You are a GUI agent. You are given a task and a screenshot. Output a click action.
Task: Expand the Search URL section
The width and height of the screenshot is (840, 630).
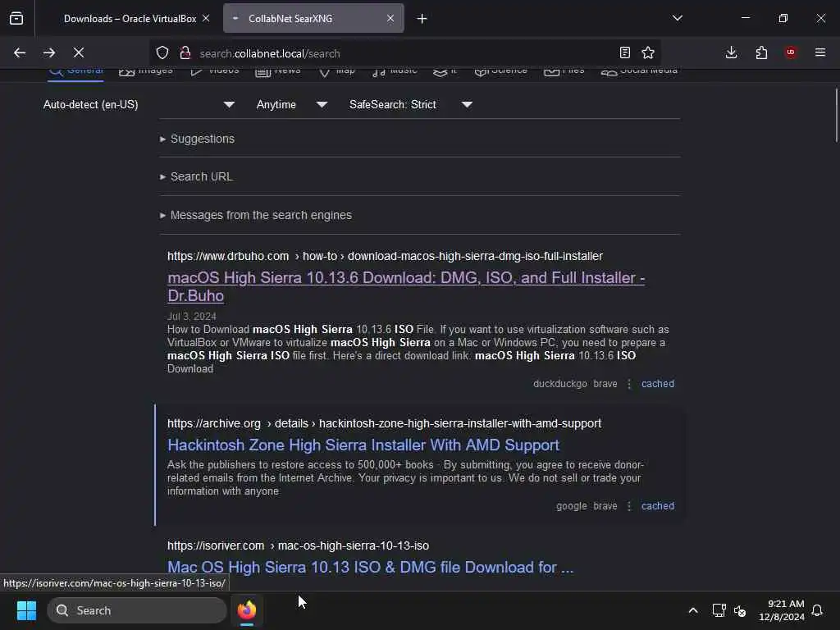202,177
